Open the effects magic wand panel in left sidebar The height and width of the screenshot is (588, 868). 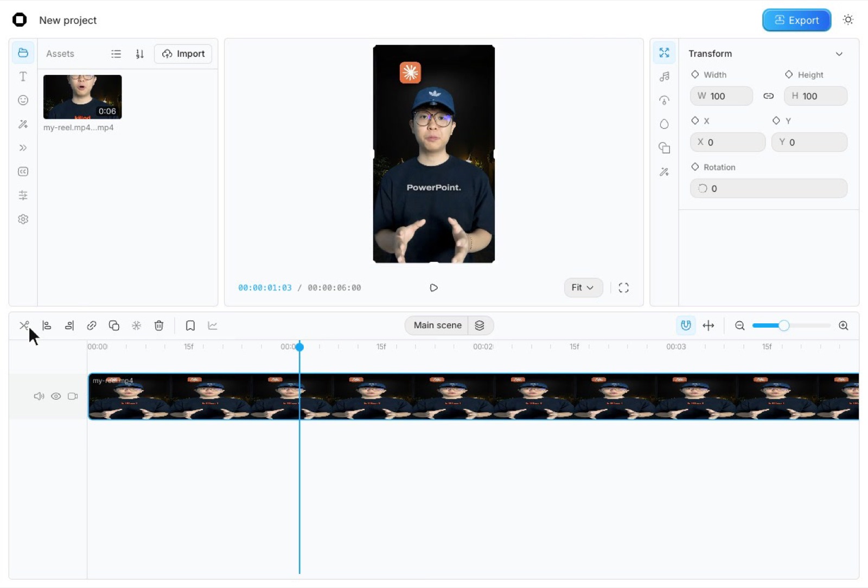point(23,124)
